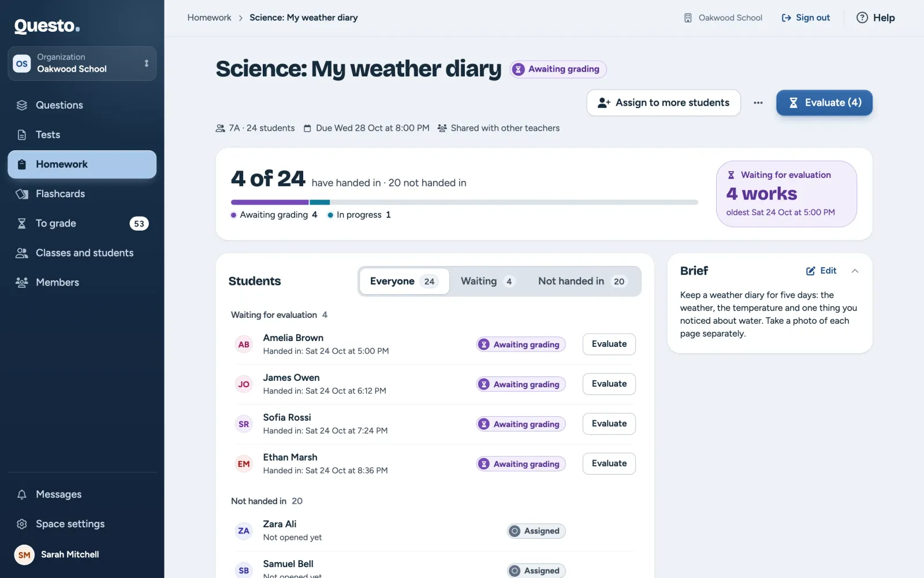Select the Everyone tab
The image size is (924, 578).
click(404, 281)
